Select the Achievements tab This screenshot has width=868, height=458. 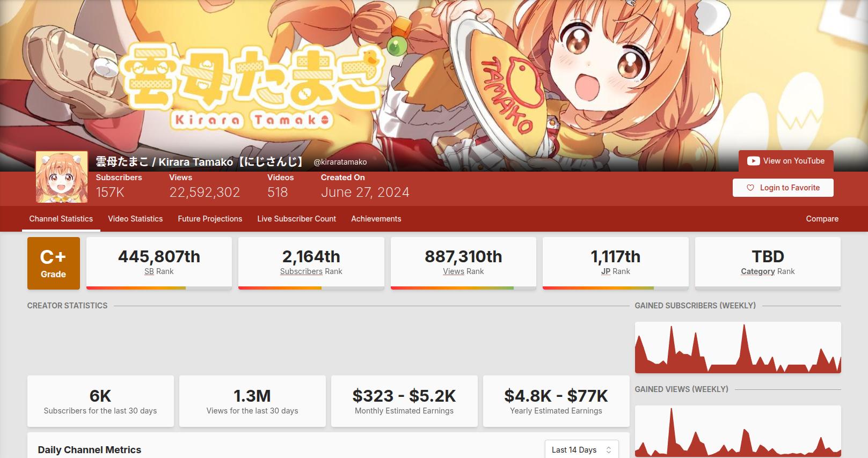click(376, 219)
